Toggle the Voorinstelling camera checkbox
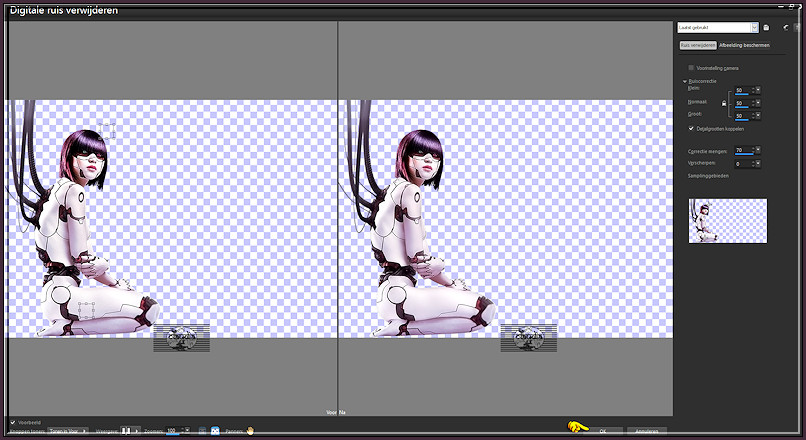This screenshot has height=440, width=806. (691, 67)
